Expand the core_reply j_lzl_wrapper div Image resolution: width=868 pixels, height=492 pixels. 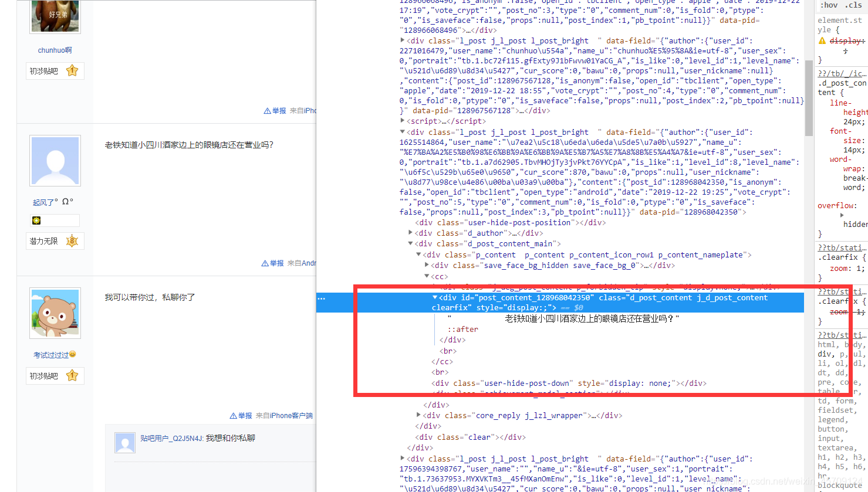tap(419, 415)
